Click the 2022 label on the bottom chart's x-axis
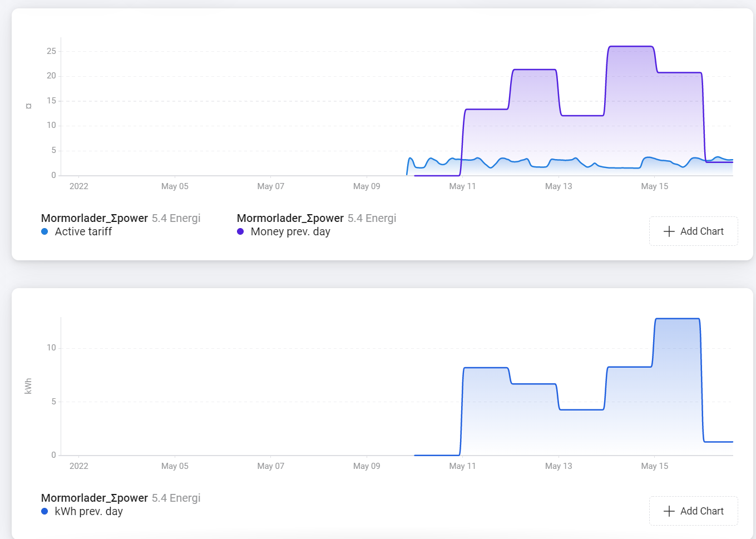Image resolution: width=756 pixels, height=539 pixels. click(x=79, y=466)
